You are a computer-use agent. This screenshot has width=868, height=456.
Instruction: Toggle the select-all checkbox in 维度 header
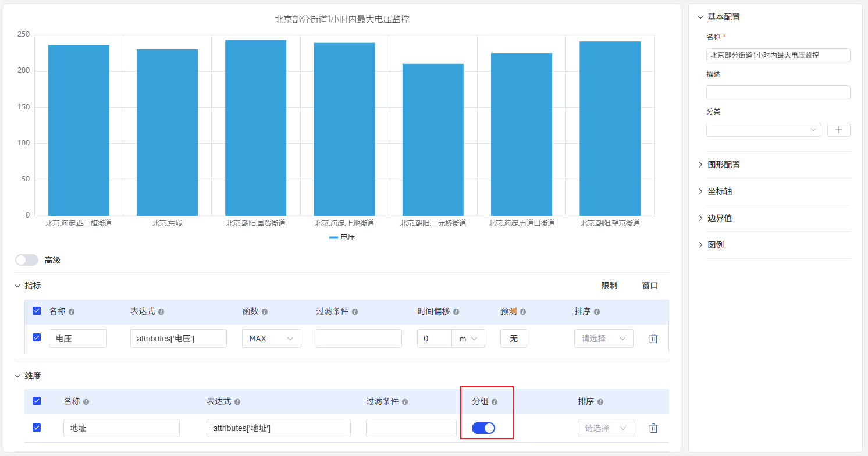pos(37,401)
